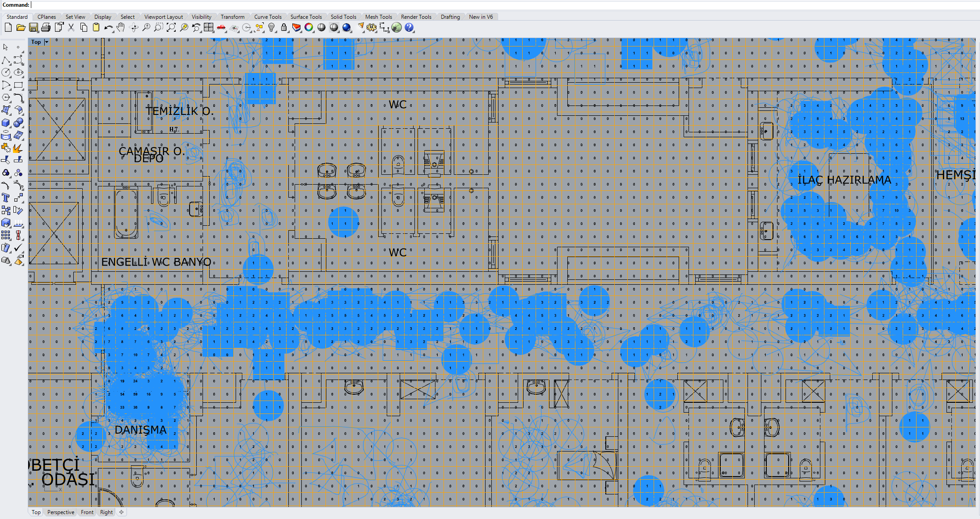Click the rainbow color wheel toolbar icon
This screenshot has height=519, width=980.
309,27
